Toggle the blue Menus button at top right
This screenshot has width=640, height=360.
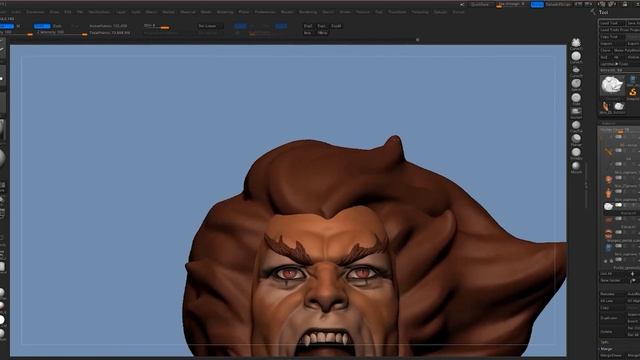537,4
